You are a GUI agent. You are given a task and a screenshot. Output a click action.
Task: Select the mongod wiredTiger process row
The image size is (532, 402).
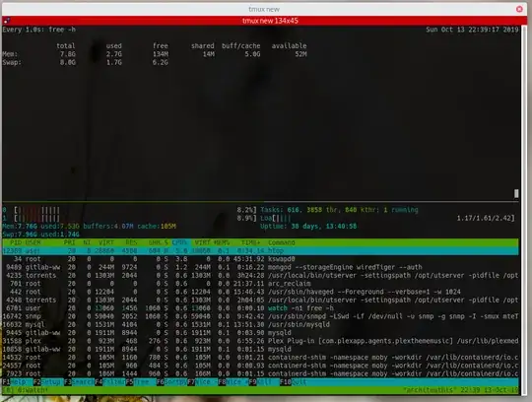[260, 267]
